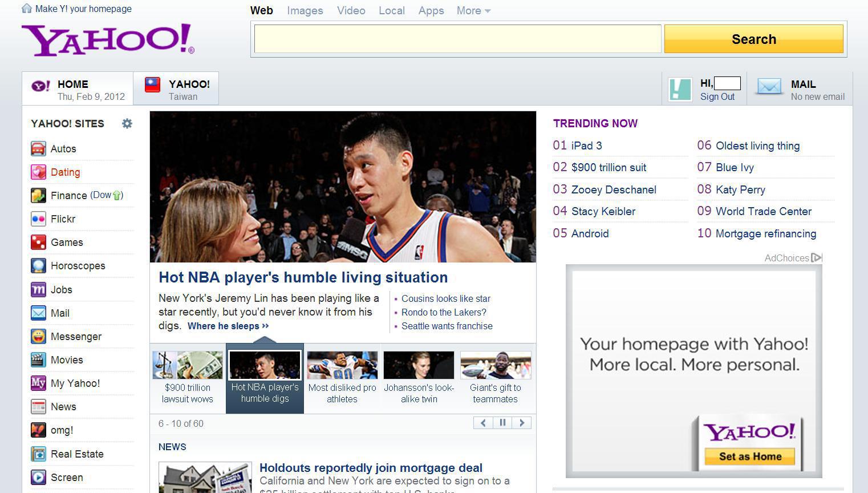Click the Games dice icon
The width and height of the screenshot is (868, 493).
(x=38, y=243)
